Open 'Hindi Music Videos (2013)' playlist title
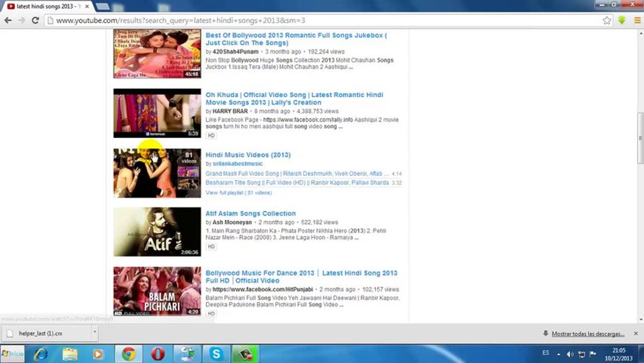Screen dimensions: 644x363 [248, 155]
